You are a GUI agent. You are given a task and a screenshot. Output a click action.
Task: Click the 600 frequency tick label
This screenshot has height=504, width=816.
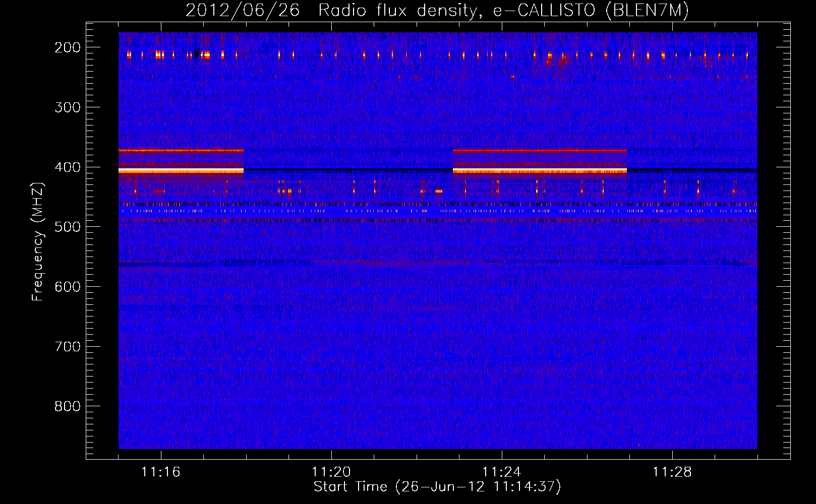point(68,287)
